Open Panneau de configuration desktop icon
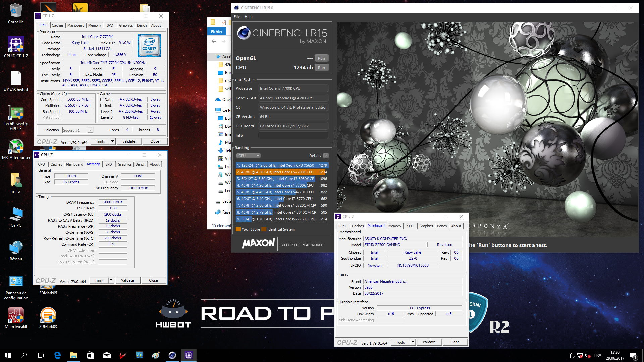644x362 pixels. point(16,287)
